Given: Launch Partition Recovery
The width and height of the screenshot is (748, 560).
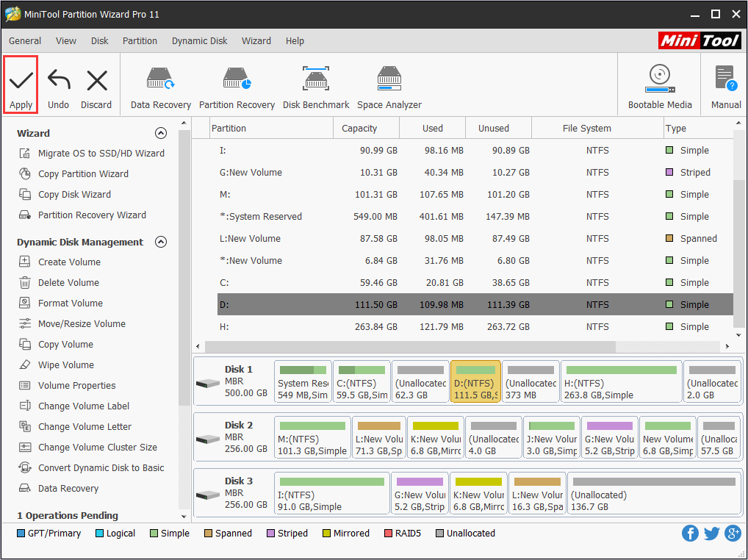Looking at the screenshot, I should 237,84.
